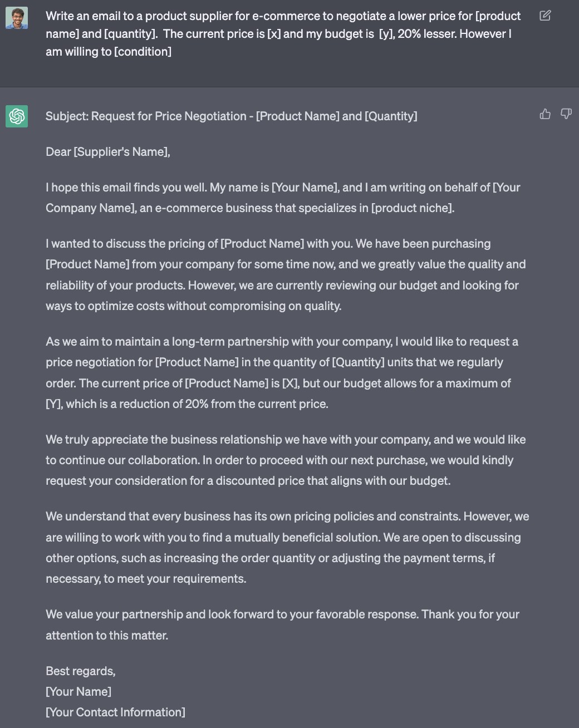Click the Subject line of the email
Screen dimensions: 579x728
tap(231, 116)
